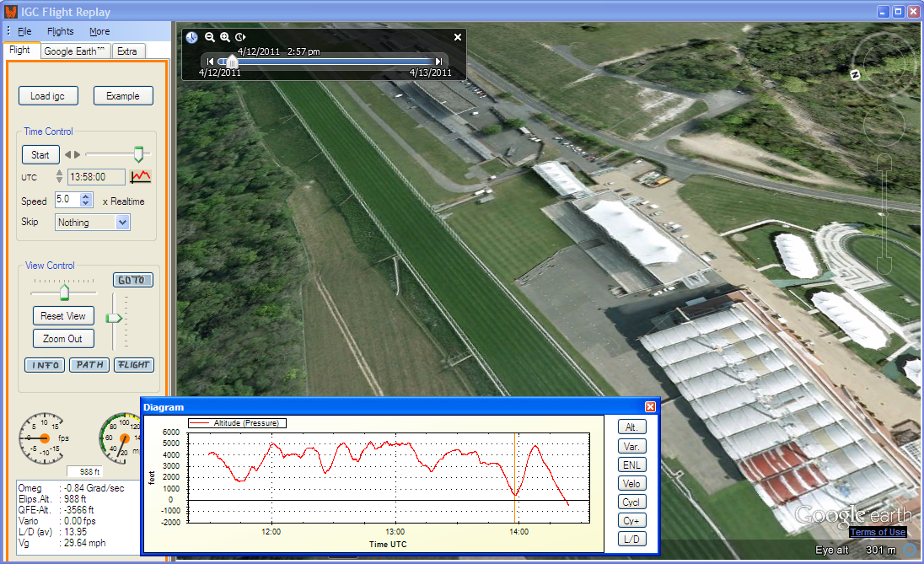The width and height of the screenshot is (924, 564).
Task: Toggle the PATH display button
Action: pyautogui.click(x=89, y=365)
